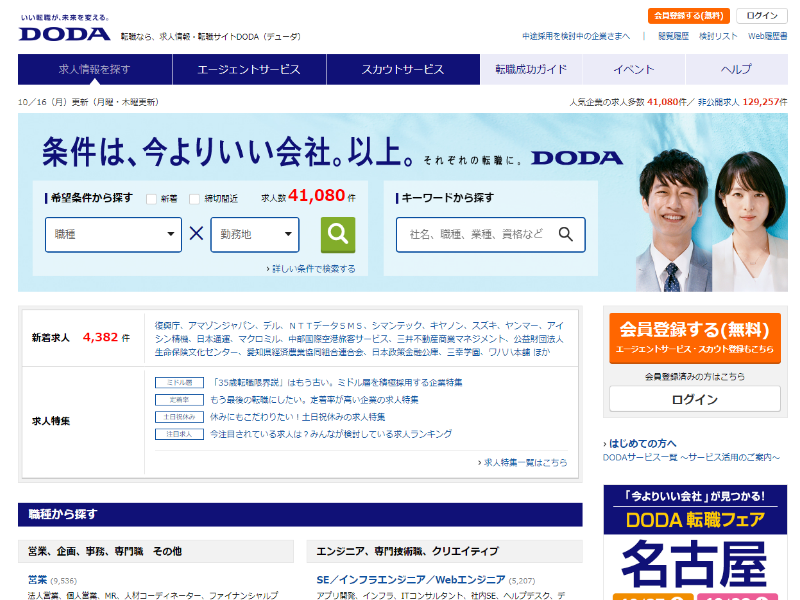
Task: Open the 職種 dropdown
Action: coord(113,235)
